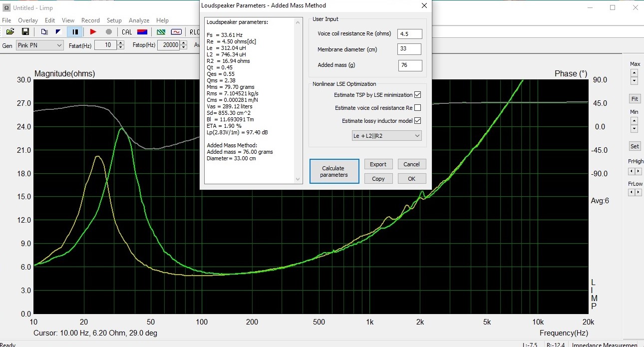This screenshot has width=644, height=347.
Task: Click the Added mass input field
Action: click(410, 65)
